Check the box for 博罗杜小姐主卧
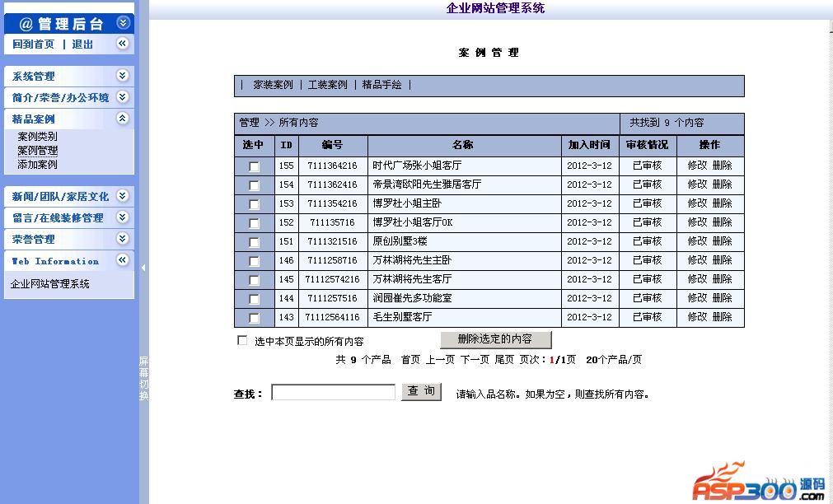 255,204
